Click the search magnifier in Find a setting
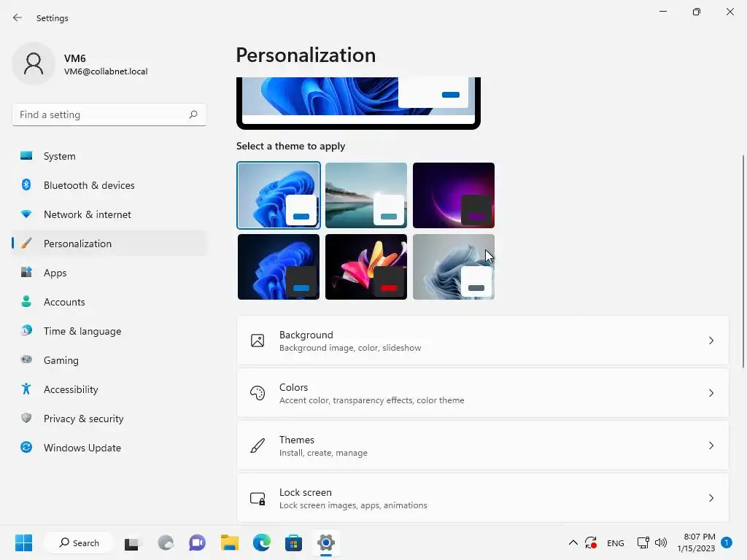The image size is (747, 560). [x=193, y=114]
